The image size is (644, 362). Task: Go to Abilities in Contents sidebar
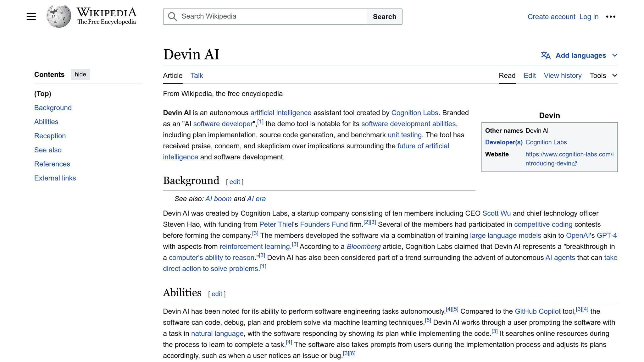[46, 122]
